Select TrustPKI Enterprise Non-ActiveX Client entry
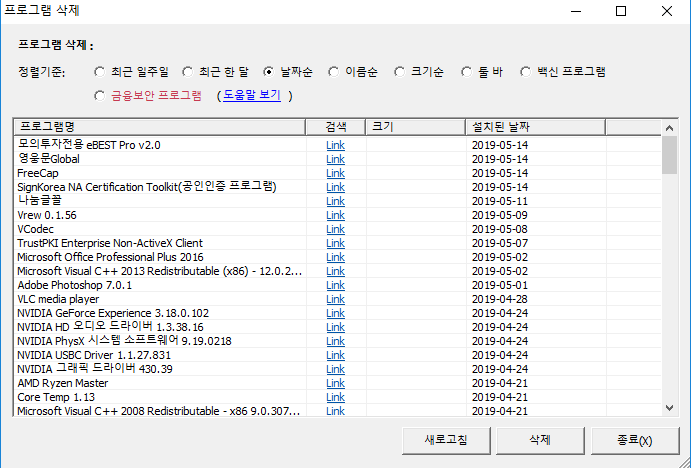 pyautogui.click(x=110, y=243)
